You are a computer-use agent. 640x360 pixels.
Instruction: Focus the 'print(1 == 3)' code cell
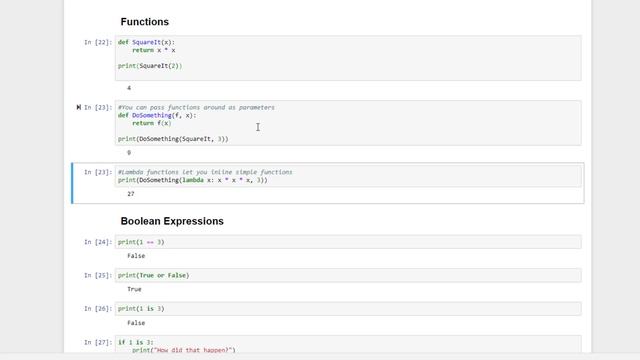(348, 242)
